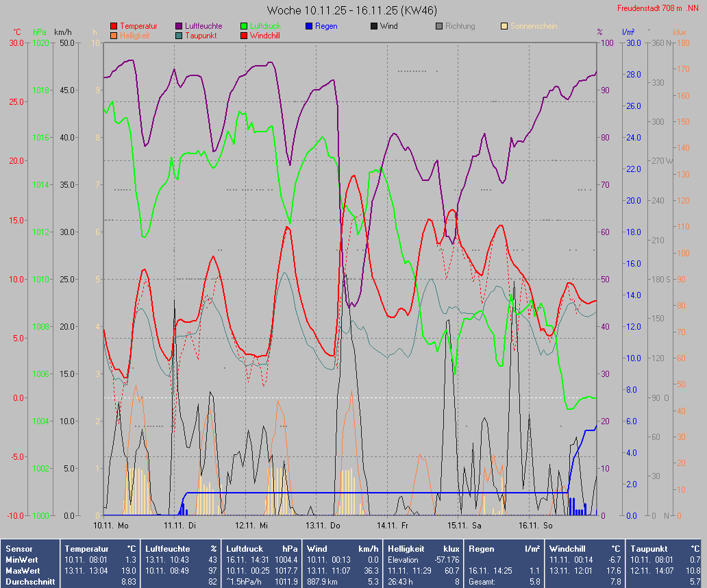
Task: Click the blue Regen legend swatch
Action: (309, 26)
